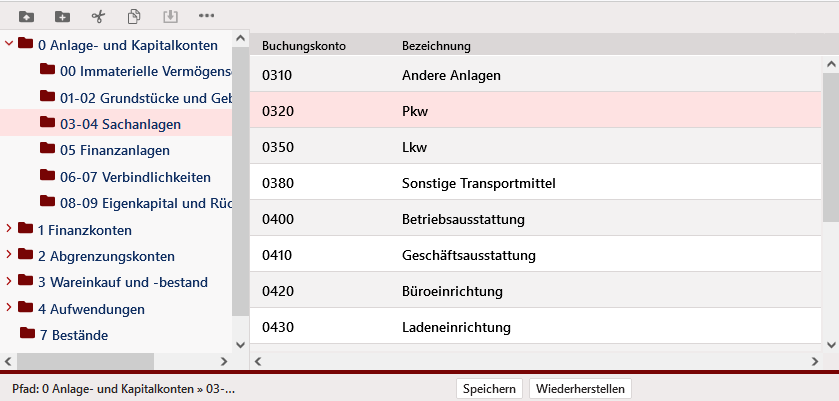Open the three-dots more options menu
This screenshot has height=401, width=839.
pos(207,16)
